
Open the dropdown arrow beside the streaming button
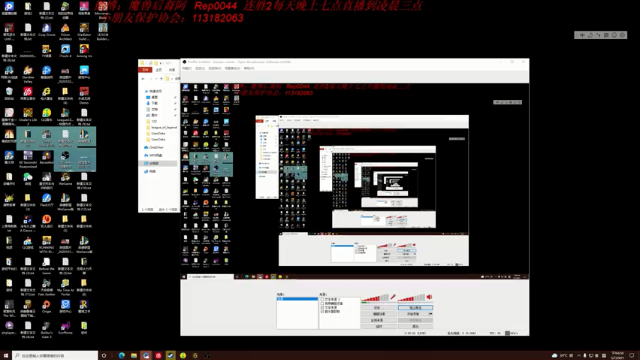[x=430, y=314]
